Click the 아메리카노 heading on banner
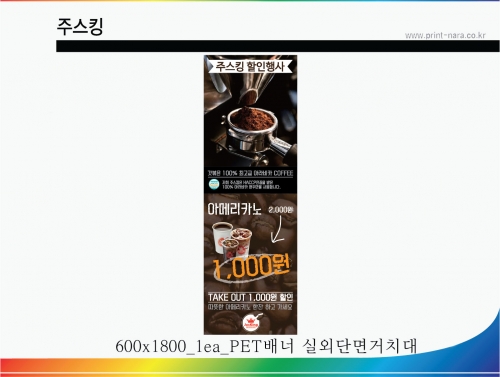The height and width of the screenshot is (377, 500). pyautogui.click(x=235, y=209)
